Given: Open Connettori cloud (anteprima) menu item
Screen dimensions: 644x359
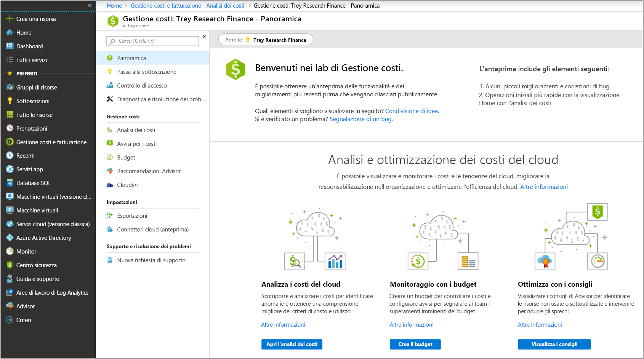Looking at the screenshot, I should pos(152,229).
